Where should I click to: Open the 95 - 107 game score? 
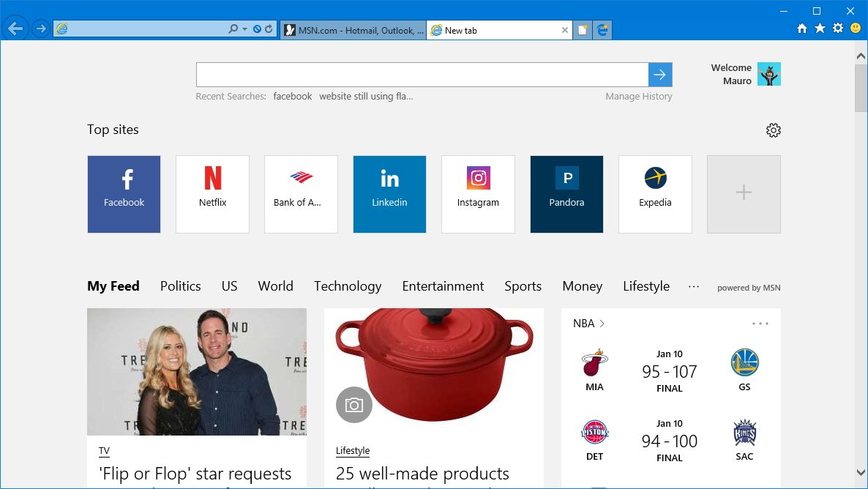click(669, 372)
